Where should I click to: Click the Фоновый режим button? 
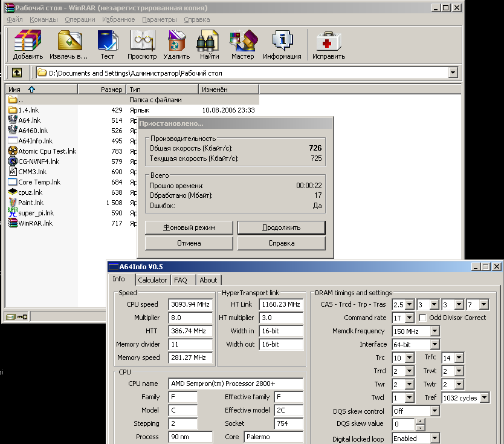click(x=188, y=227)
